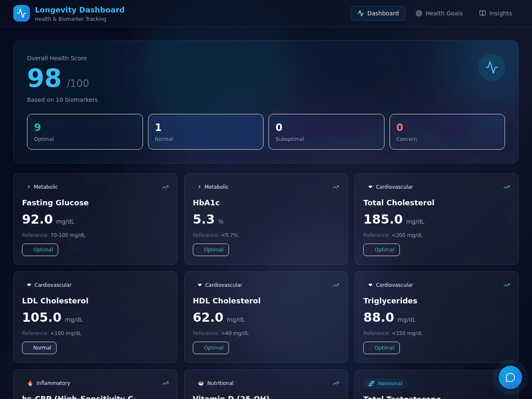This screenshot has width=532, height=399.
Task: Click the lightning icon on HbA1c card
Action: click(199, 187)
